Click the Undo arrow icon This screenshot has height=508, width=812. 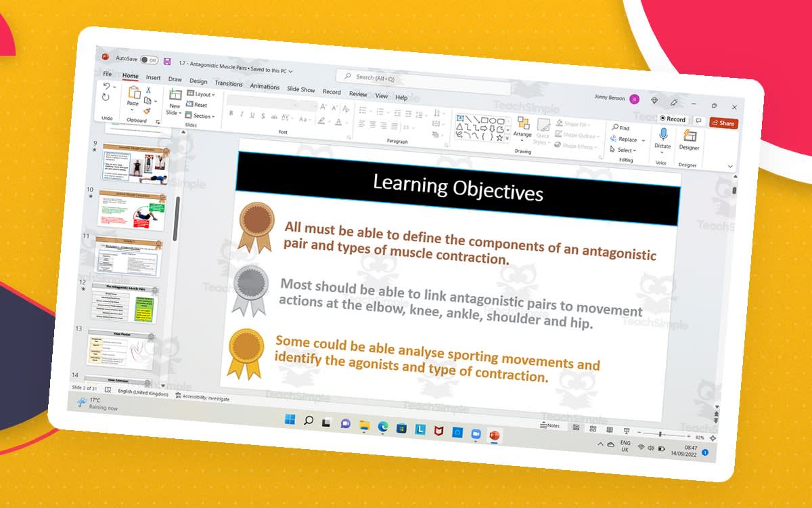tap(107, 86)
